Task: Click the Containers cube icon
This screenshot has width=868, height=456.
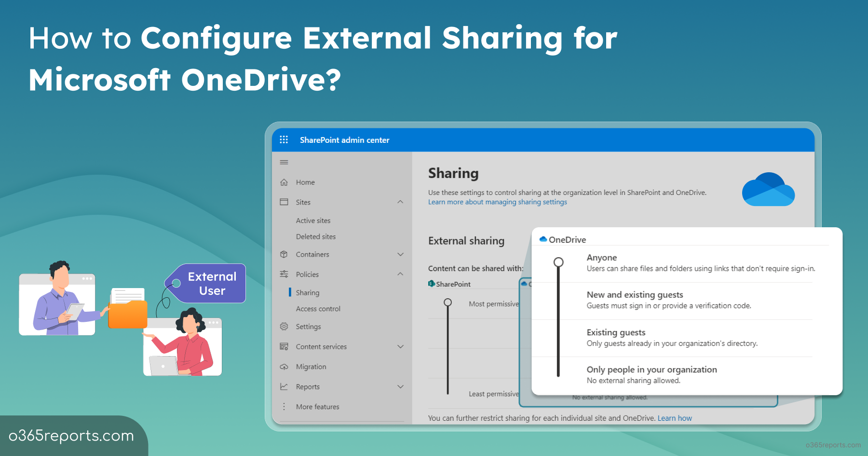Action: 284,254
